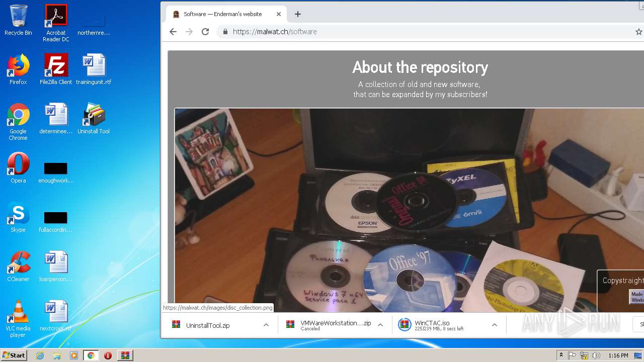The height and width of the screenshot is (362, 644).
Task: Open media player taskbar icon
Action: (74, 355)
